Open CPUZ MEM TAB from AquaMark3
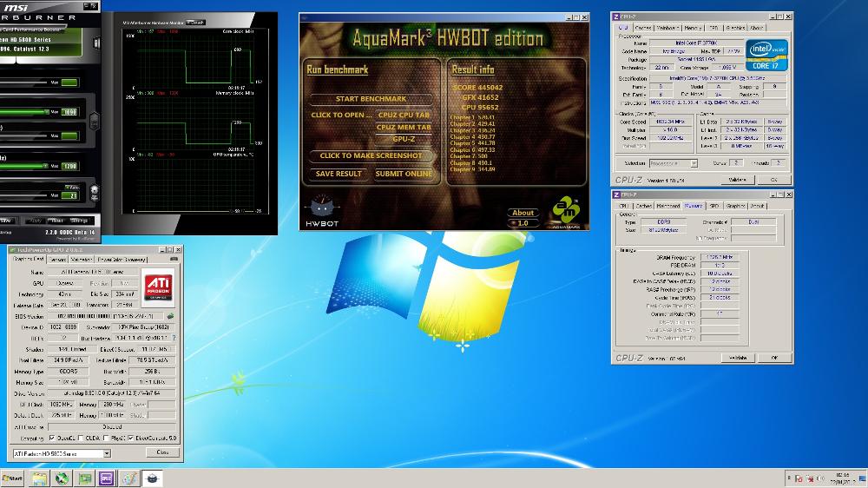 coord(404,127)
